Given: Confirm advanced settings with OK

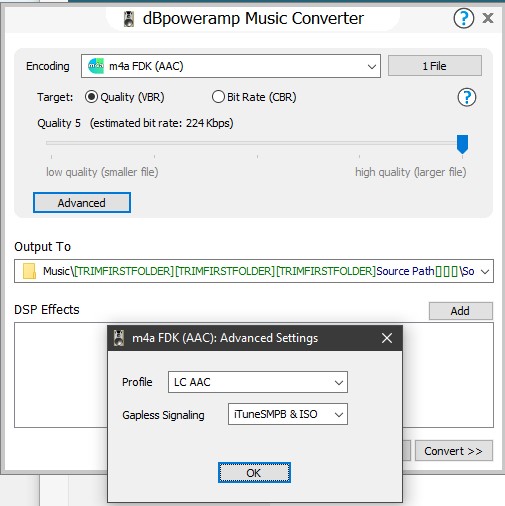Looking at the screenshot, I should coord(254,473).
